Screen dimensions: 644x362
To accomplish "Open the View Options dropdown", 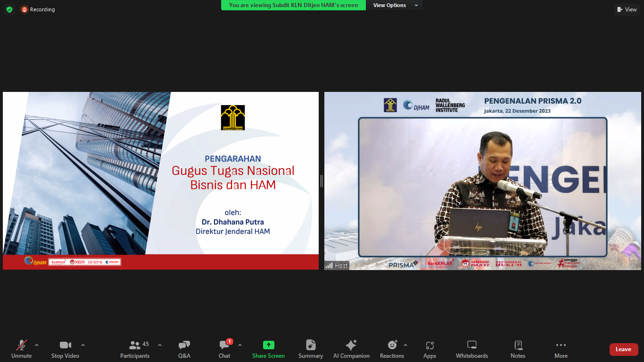I will pyautogui.click(x=395, y=5).
